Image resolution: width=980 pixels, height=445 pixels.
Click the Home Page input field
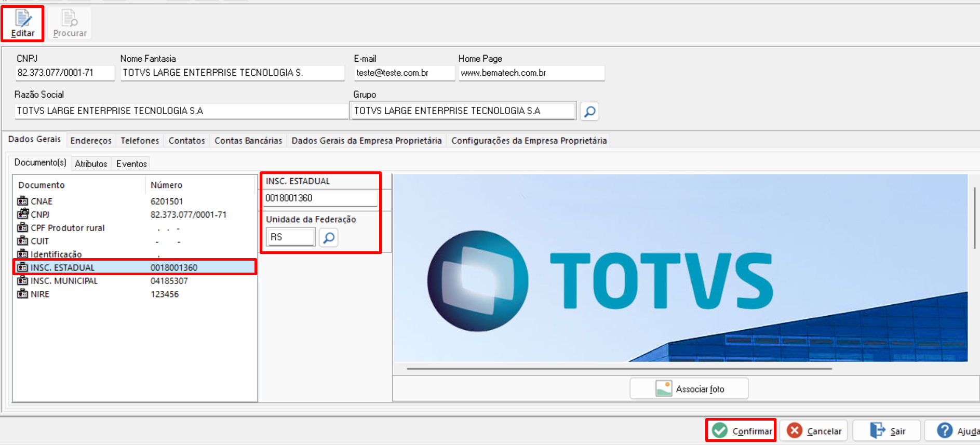pos(531,73)
